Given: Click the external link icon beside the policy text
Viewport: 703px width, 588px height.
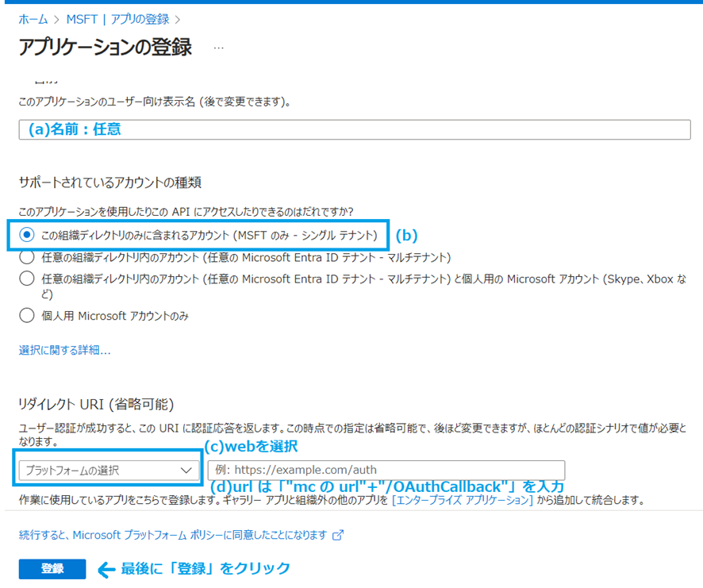Looking at the screenshot, I should pos(337,535).
